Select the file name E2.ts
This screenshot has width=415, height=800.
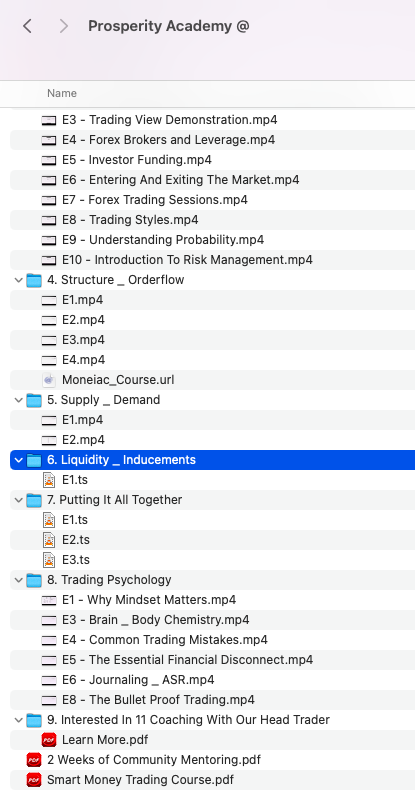(x=76, y=540)
